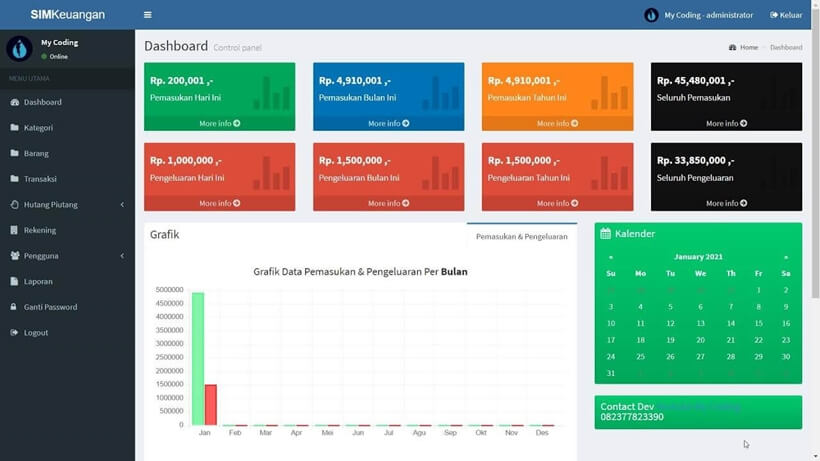The width and height of the screenshot is (820, 461).
Task: Click the Dashboard speedometer icon in the sidebar
Action: [14, 102]
